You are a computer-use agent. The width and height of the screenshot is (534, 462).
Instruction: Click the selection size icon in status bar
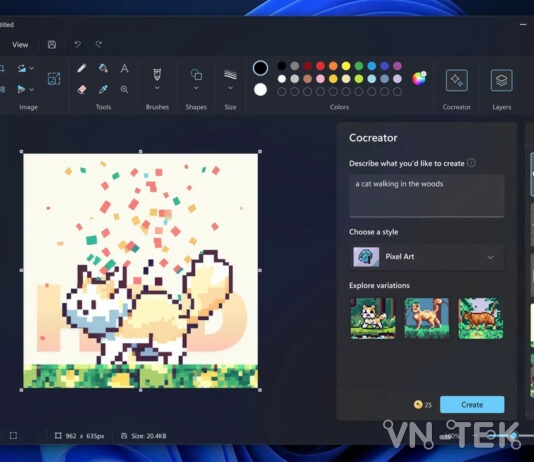coord(58,436)
